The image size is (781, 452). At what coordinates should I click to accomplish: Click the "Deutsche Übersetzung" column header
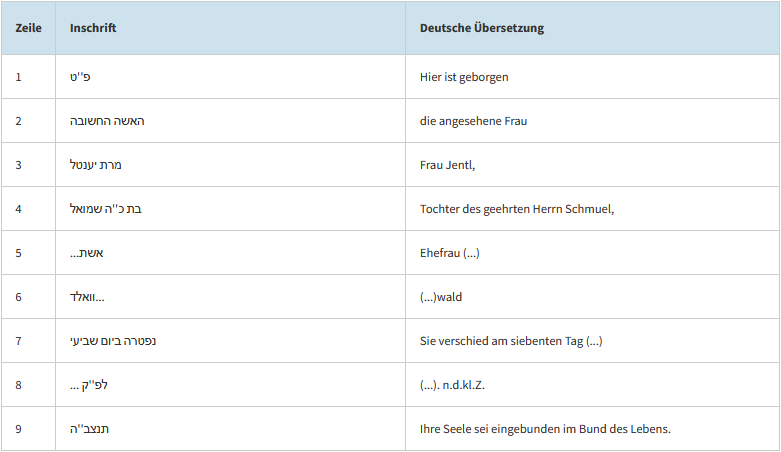pos(482,28)
